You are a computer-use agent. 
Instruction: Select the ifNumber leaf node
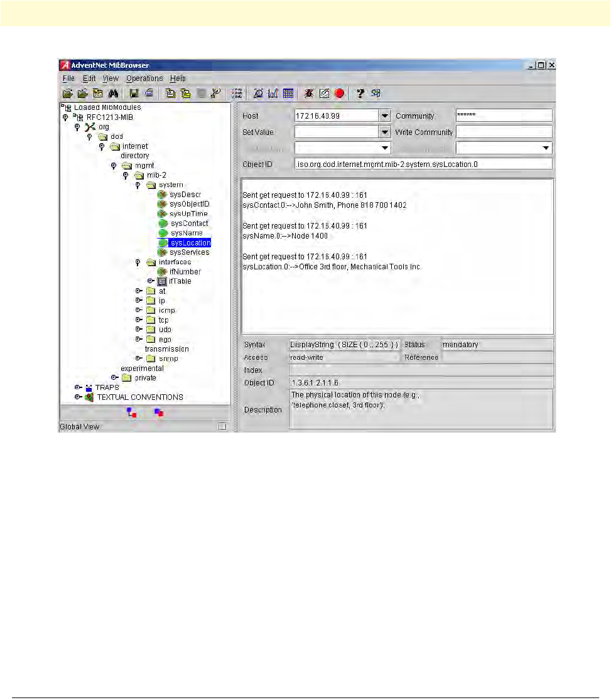pyautogui.click(x=185, y=271)
